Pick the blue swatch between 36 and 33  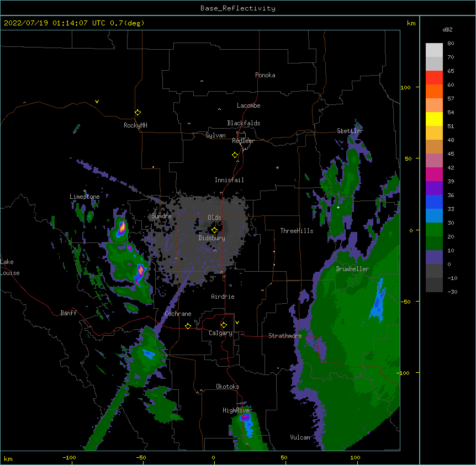434,202
